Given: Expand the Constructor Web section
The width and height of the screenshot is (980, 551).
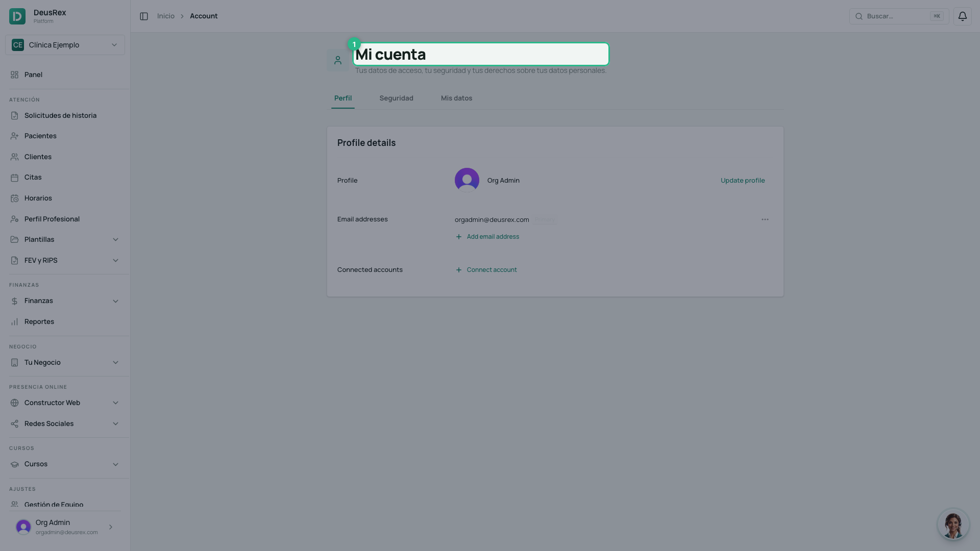Looking at the screenshot, I should point(115,403).
